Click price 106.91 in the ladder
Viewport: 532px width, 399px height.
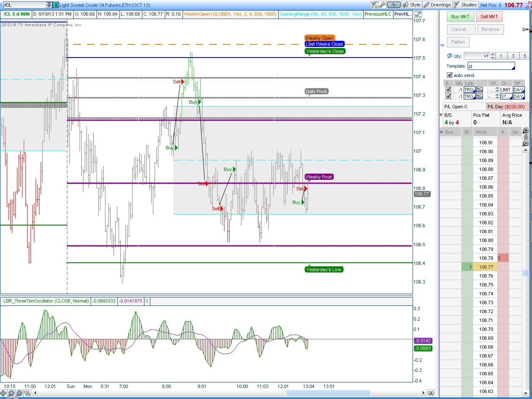486,143
